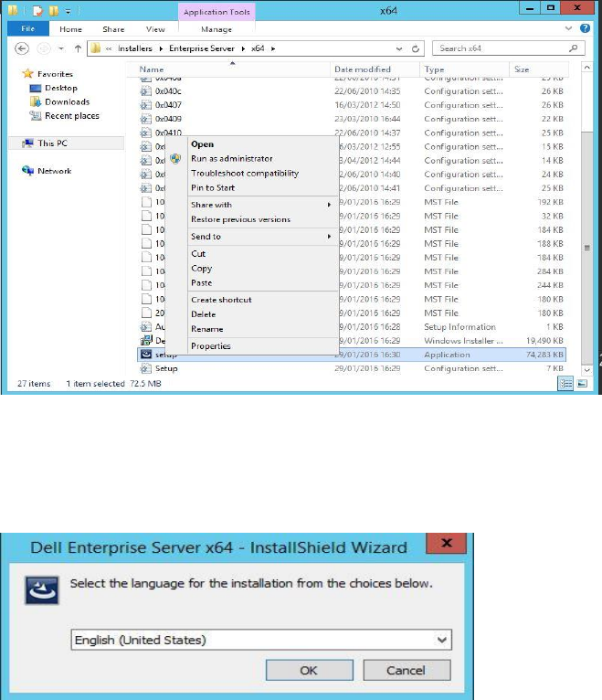The width and height of the screenshot is (602, 700).
Task: Expand the ribbon with chevron
Action: [568, 28]
